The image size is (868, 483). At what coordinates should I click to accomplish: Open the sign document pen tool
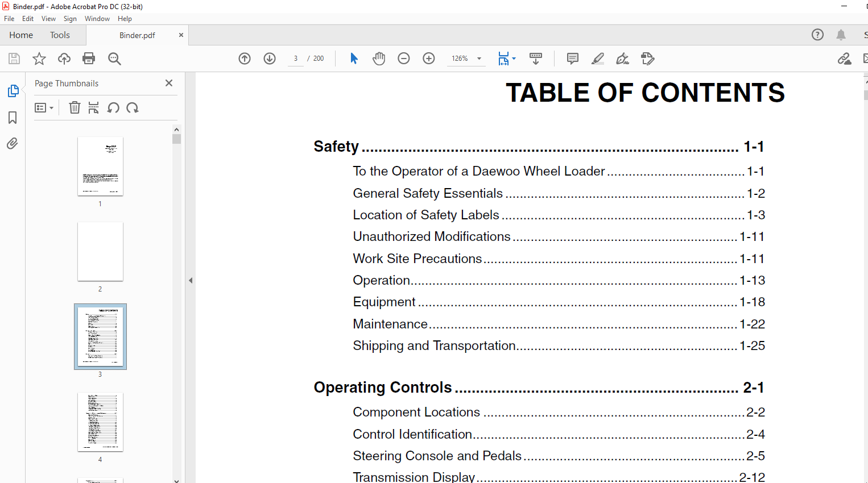[x=623, y=59]
